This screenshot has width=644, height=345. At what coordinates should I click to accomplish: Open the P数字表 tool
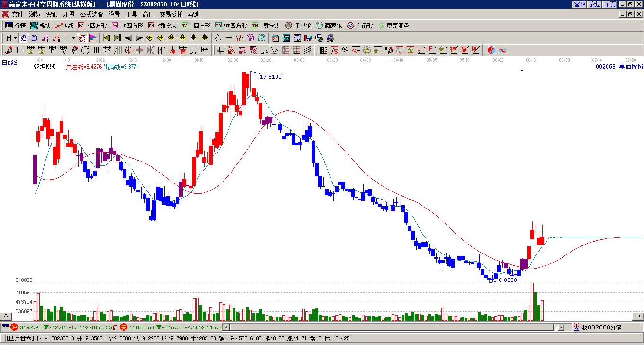pyautogui.click(x=162, y=26)
